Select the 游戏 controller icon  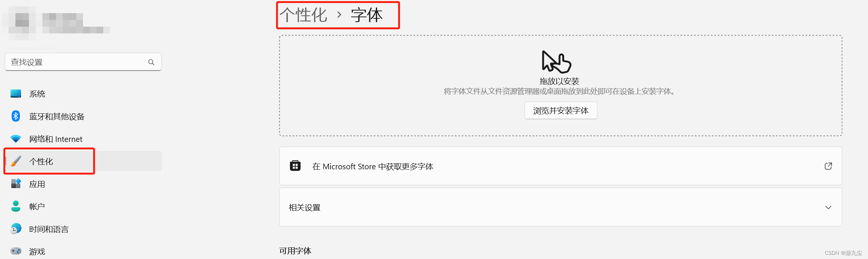(x=16, y=251)
